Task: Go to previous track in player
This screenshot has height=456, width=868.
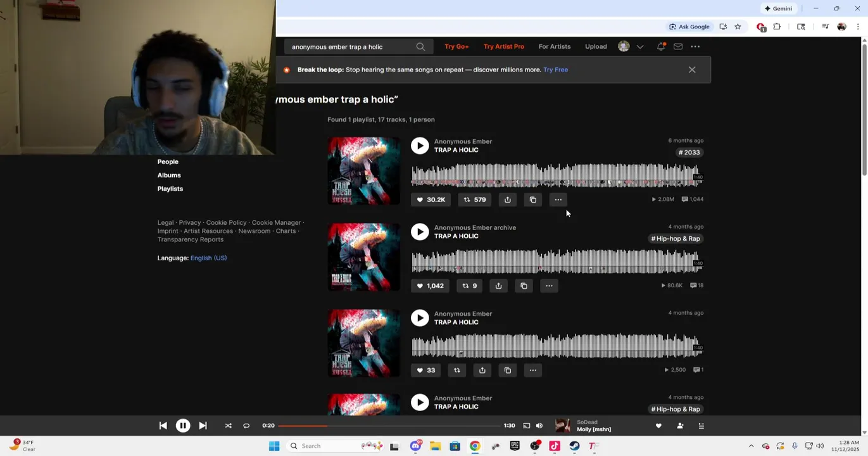Action: click(163, 426)
